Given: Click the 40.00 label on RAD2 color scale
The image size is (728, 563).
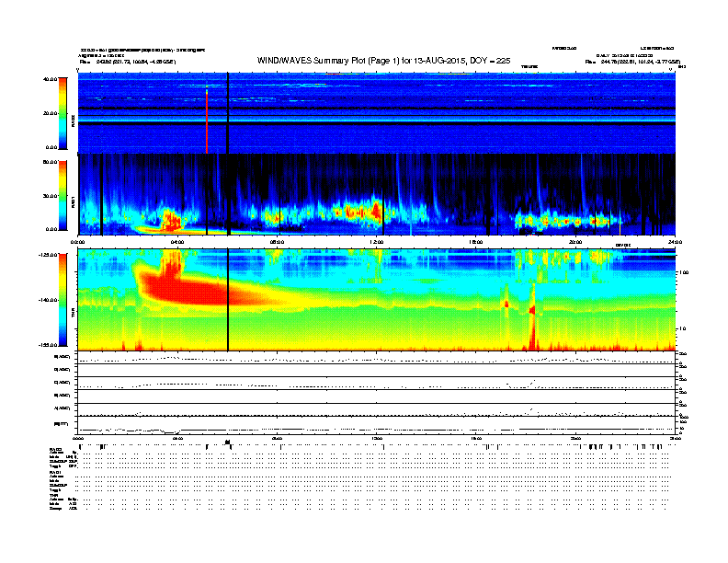Looking at the screenshot, I should tap(50, 79).
